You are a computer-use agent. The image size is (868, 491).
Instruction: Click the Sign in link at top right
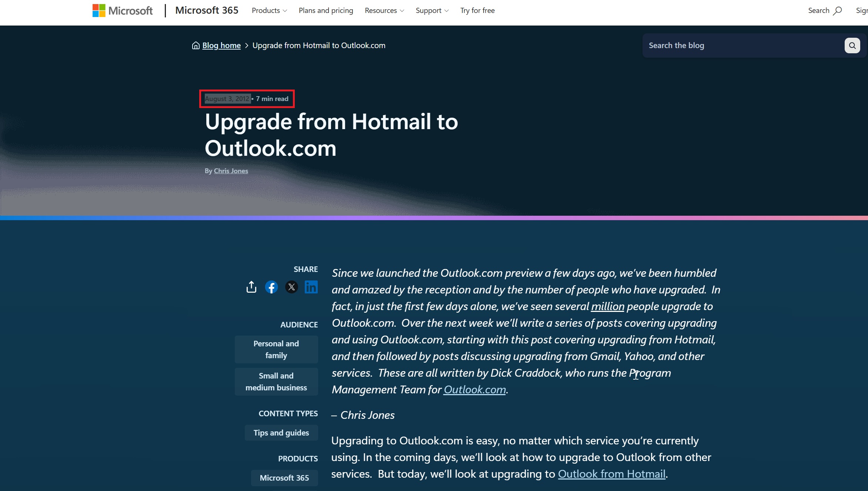862,10
